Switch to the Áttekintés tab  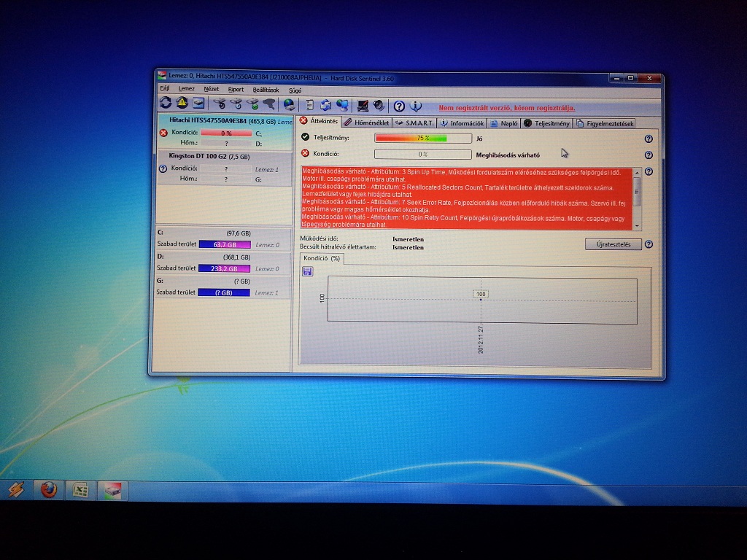tap(319, 121)
